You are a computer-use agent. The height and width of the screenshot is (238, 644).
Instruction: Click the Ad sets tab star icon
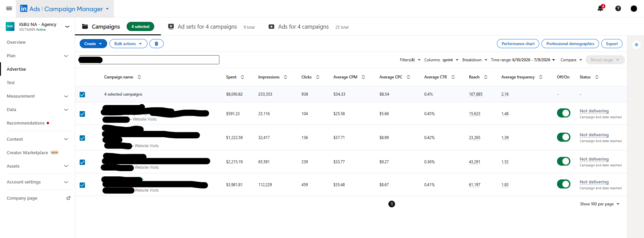point(171,27)
